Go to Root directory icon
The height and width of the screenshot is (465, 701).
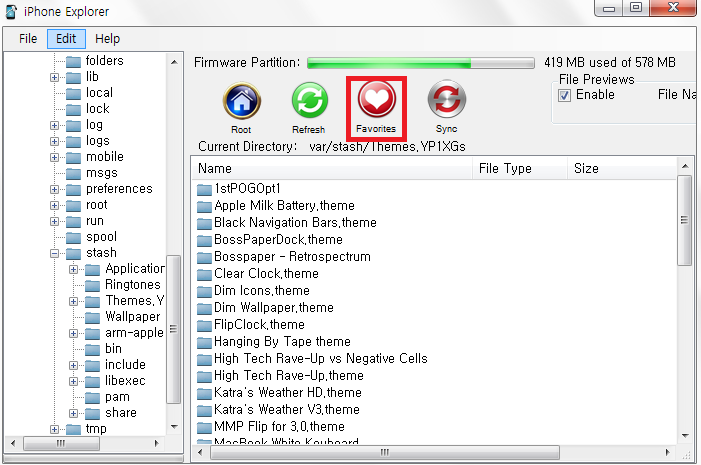tap(241, 101)
